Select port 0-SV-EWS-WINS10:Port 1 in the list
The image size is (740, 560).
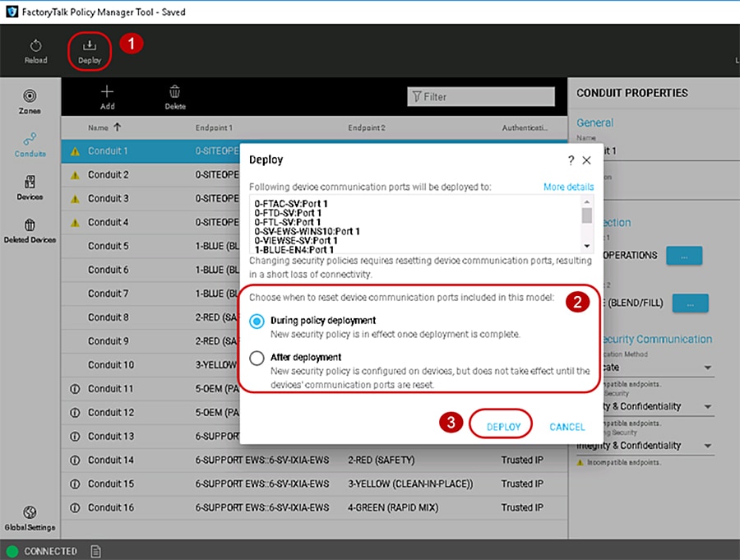pyautogui.click(x=307, y=231)
